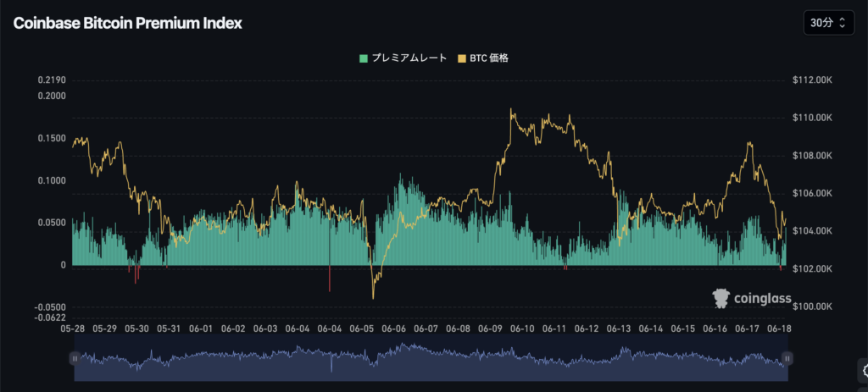Click the $100.00K price axis label
Viewport: 868px width, 392px height.
(812, 306)
